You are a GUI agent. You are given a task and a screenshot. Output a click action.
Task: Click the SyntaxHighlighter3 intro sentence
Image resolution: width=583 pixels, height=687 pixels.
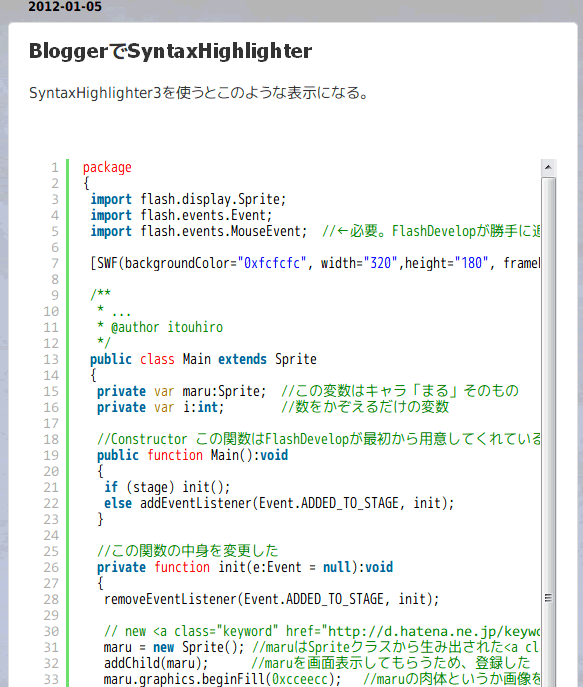[x=200, y=93]
